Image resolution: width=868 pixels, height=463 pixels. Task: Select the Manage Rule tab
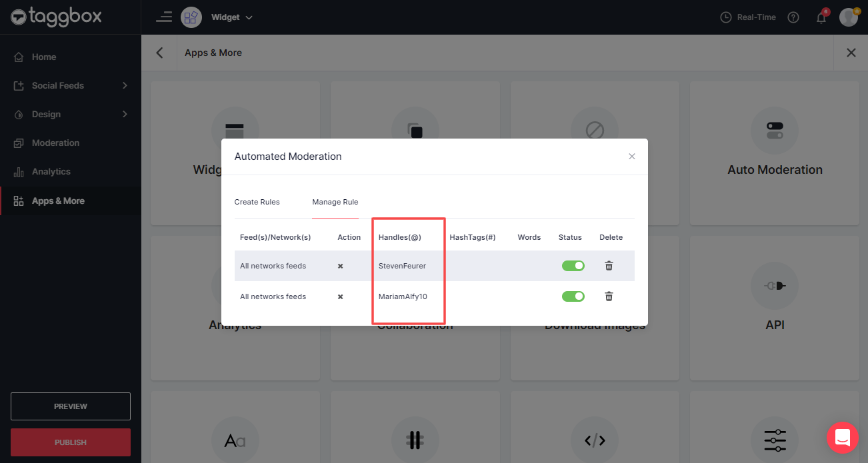pyautogui.click(x=335, y=202)
